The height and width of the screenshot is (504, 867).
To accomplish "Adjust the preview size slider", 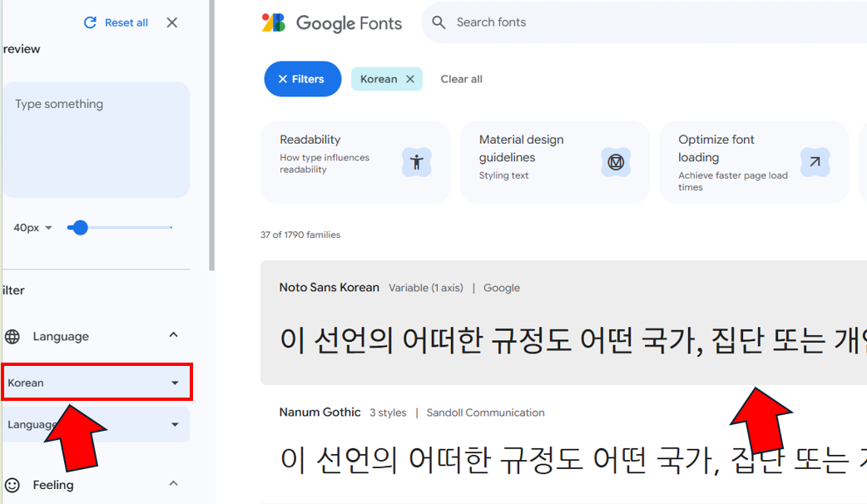I will (80, 228).
